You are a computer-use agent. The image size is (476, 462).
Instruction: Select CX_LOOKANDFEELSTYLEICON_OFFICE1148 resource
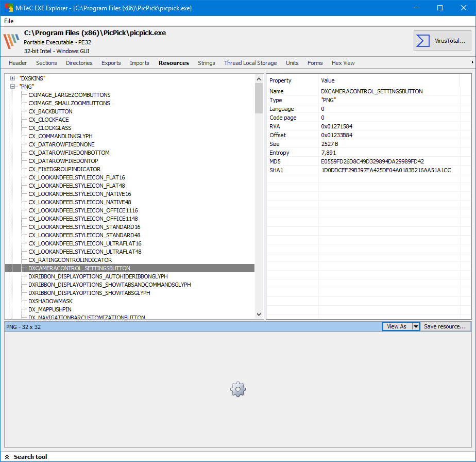[x=83, y=219]
